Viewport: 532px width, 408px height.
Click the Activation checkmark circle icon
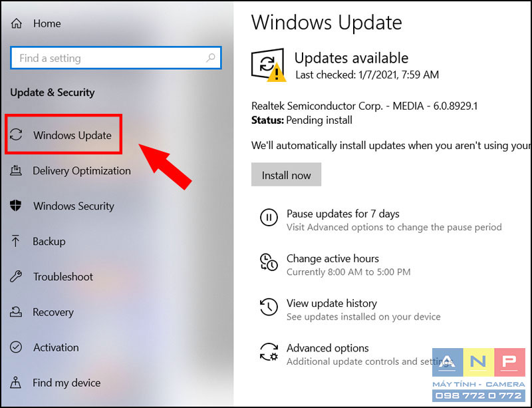pyautogui.click(x=16, y=347)
